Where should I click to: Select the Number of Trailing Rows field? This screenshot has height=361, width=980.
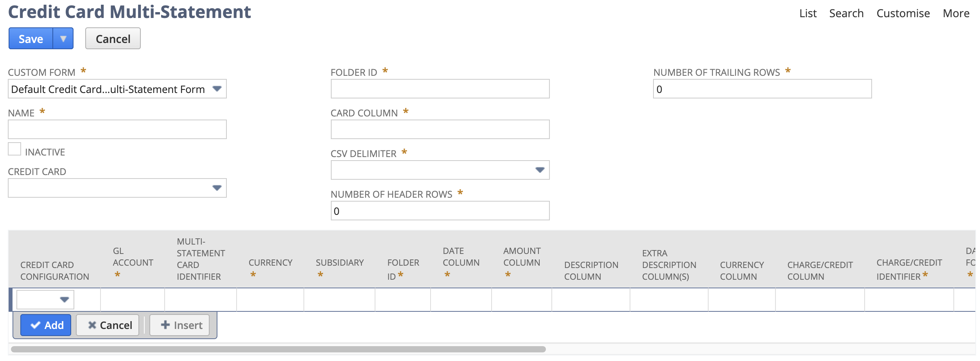[x=763, y=89]
